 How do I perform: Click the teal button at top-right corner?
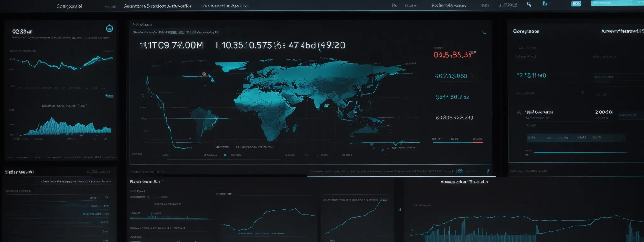click(x=611, y=3)
